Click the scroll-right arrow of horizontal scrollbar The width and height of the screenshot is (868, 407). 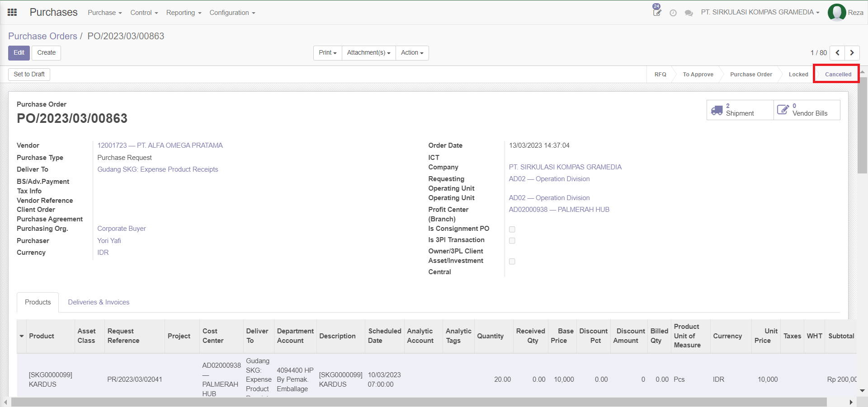tap(851, 402)
